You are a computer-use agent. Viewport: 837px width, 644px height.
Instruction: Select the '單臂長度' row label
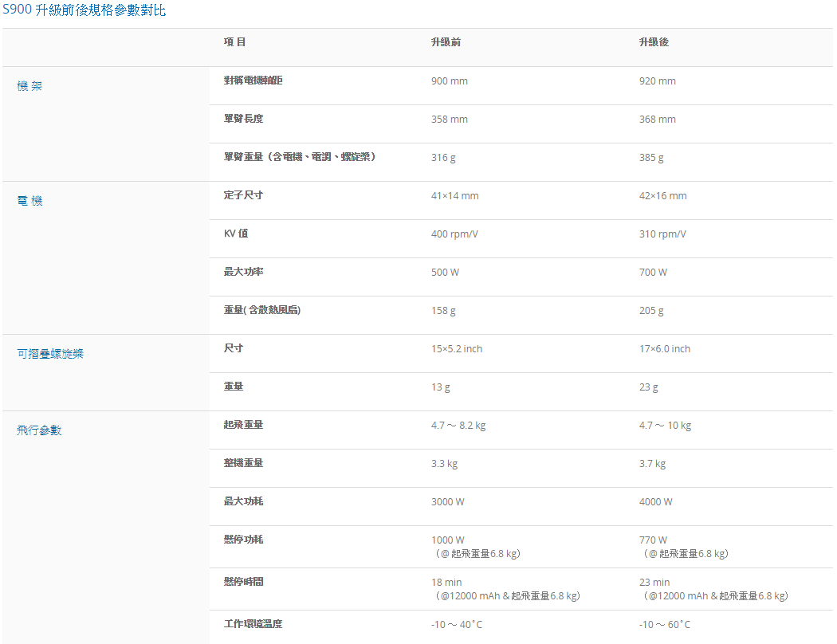tap(243, 119)
